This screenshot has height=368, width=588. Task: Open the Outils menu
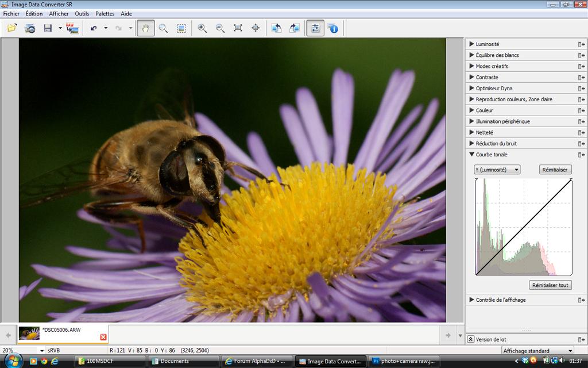[82, 14]
